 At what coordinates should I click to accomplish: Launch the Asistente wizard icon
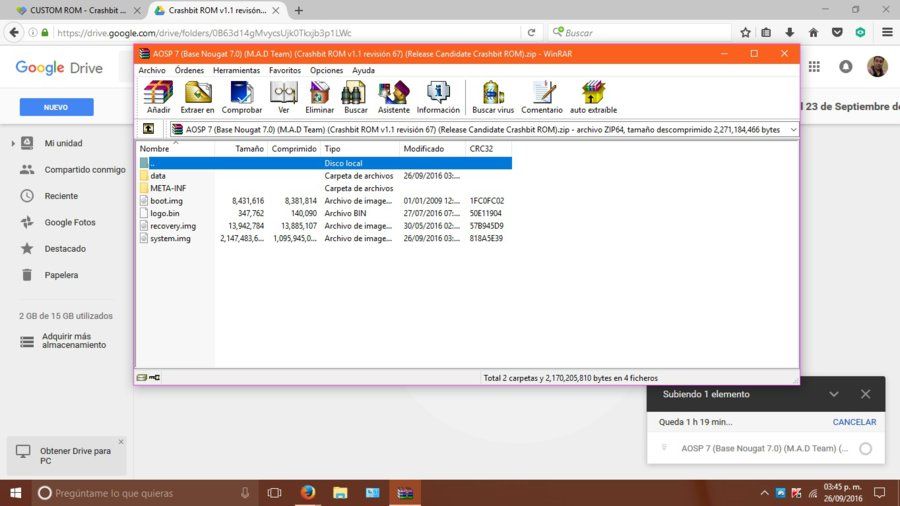(394, 97)
